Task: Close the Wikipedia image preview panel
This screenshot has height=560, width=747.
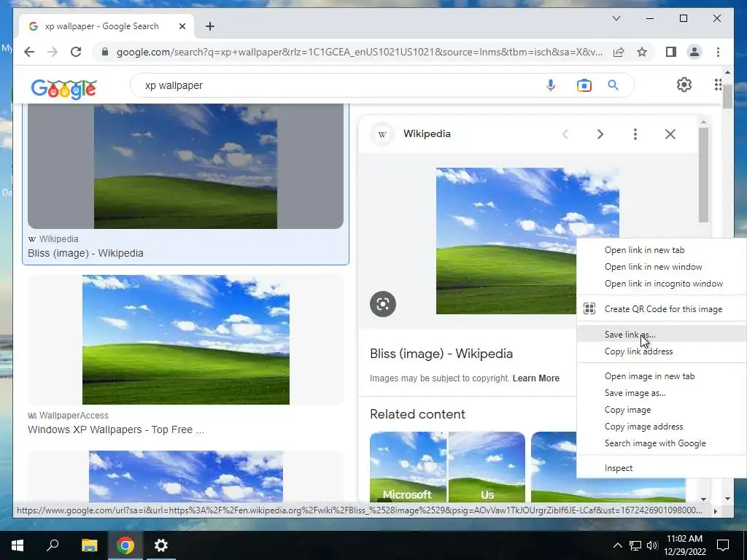Action: [670, 134]
